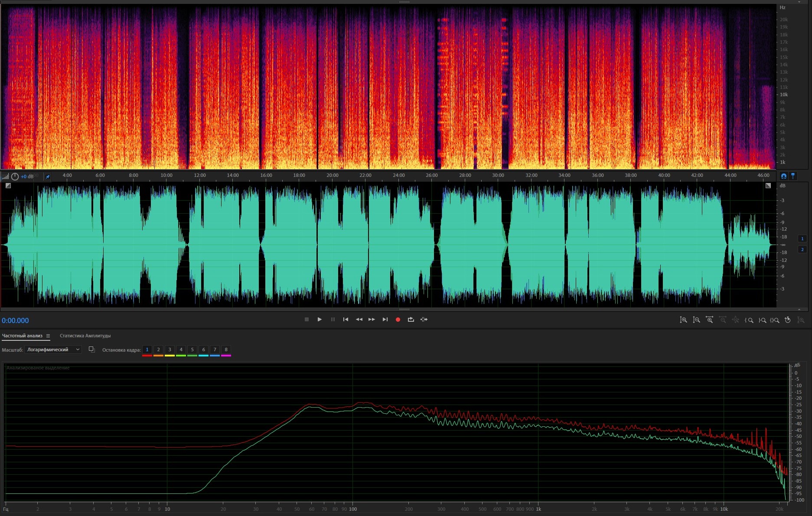Click the zoom to selection icon
Viewport: 812px width, 516px height.
click(x=775, y=320)
